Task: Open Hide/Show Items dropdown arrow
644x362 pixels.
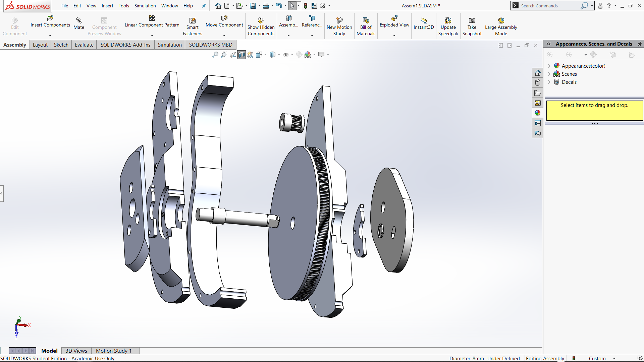Action: coord(292,55)
